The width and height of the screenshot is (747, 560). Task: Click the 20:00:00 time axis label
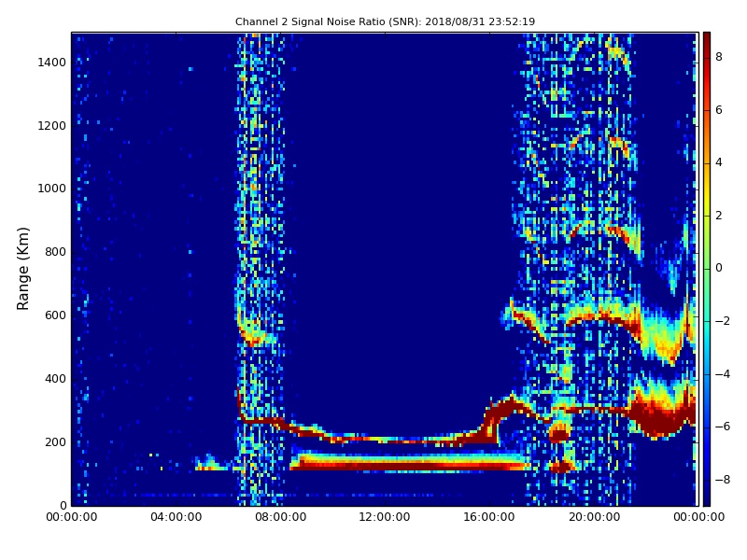click(594, 517)
